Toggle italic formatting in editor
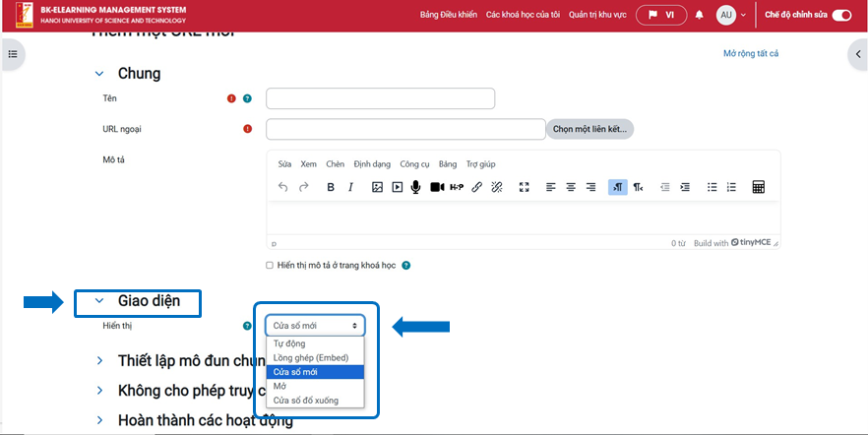Viewport: 868px width, 435px height. (350, 187)
